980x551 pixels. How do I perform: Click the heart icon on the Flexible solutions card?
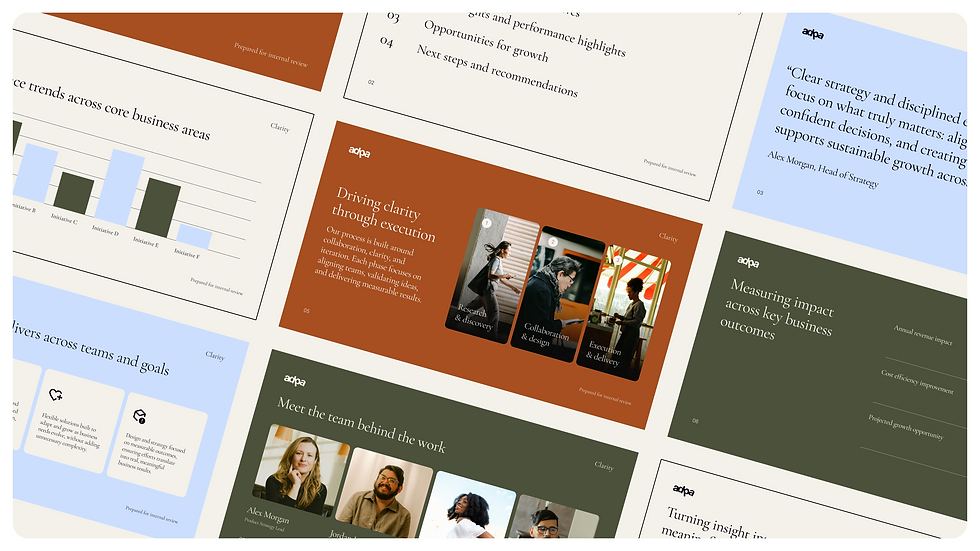[x=56, y=394]
